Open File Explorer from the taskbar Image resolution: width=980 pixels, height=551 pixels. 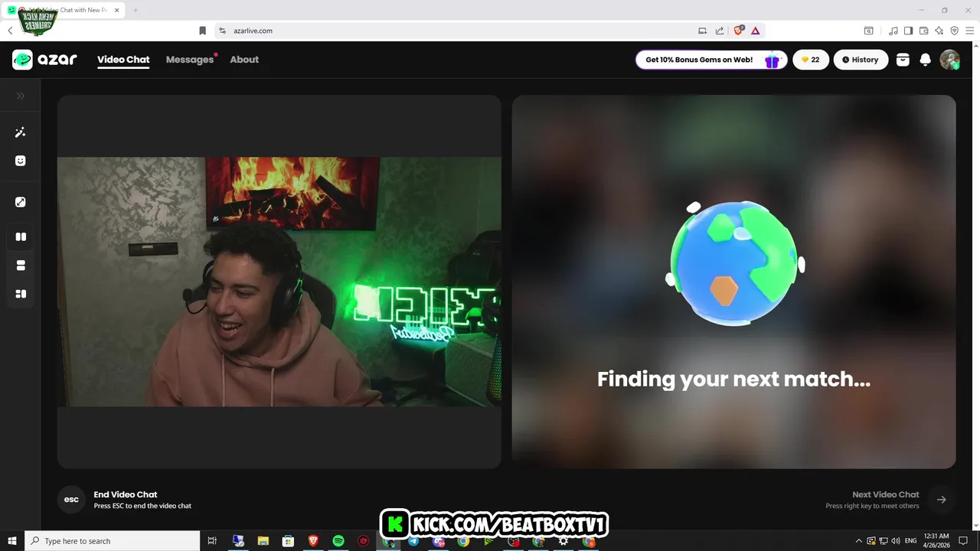tap(263, 541)
